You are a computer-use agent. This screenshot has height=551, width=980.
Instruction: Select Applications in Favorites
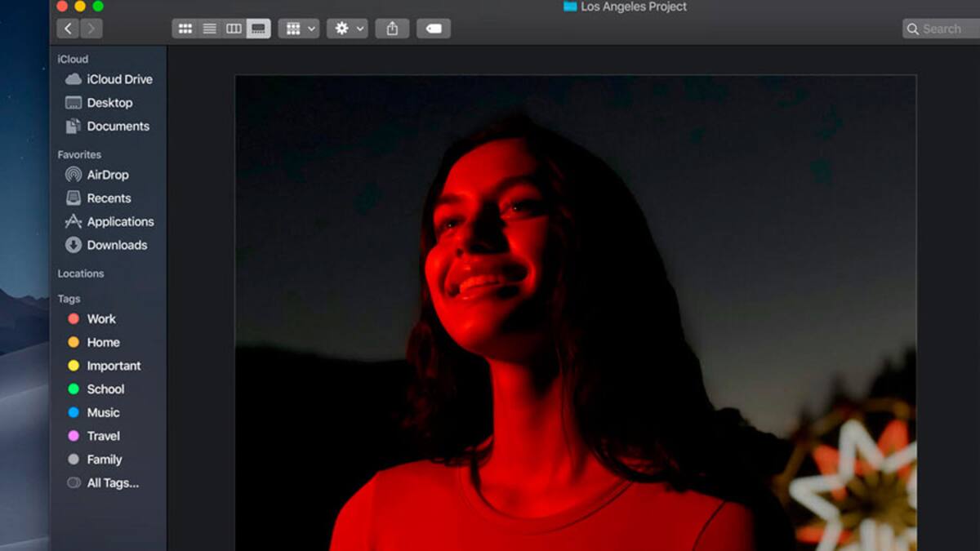(120, 221)
